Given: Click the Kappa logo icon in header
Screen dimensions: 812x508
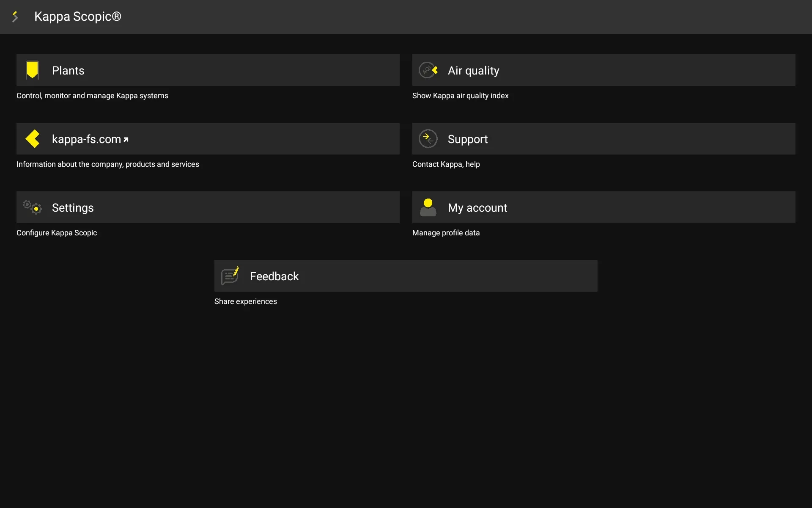Looking at the screenshot, I should pyautogui.click(x=15, y=17).
